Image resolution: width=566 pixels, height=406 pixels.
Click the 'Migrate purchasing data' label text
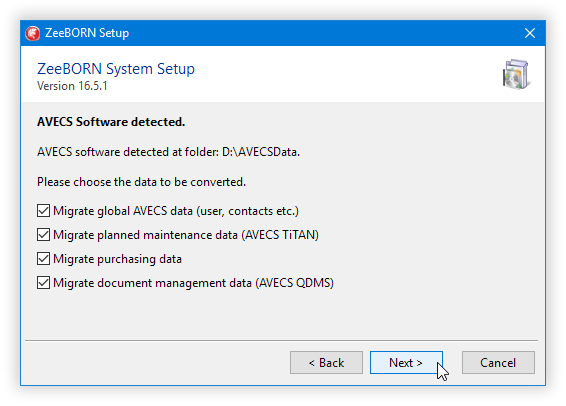(x=117, y=259)
